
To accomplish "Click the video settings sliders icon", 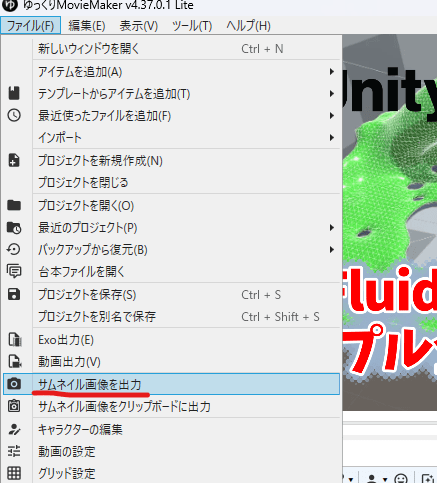I will [x=14, y=451].
